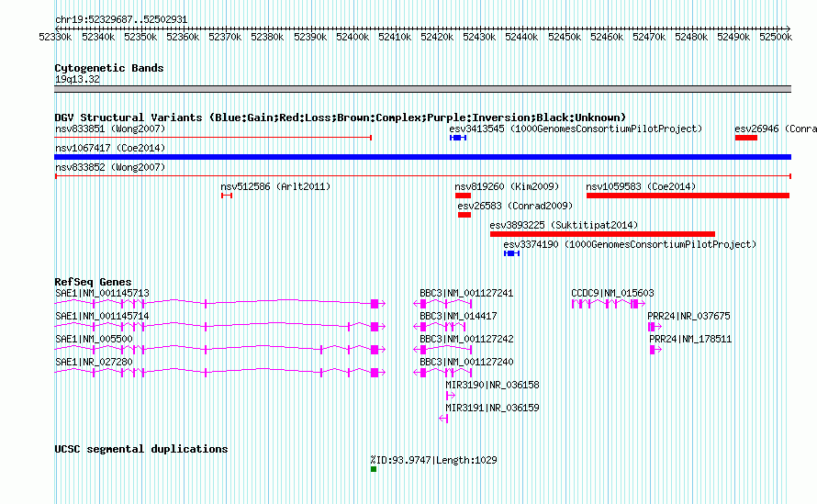Screen dimensions: 817x504
Task: Select the BBC3 NM_001127241 gene structure glyph
Action: coord(442,304)
